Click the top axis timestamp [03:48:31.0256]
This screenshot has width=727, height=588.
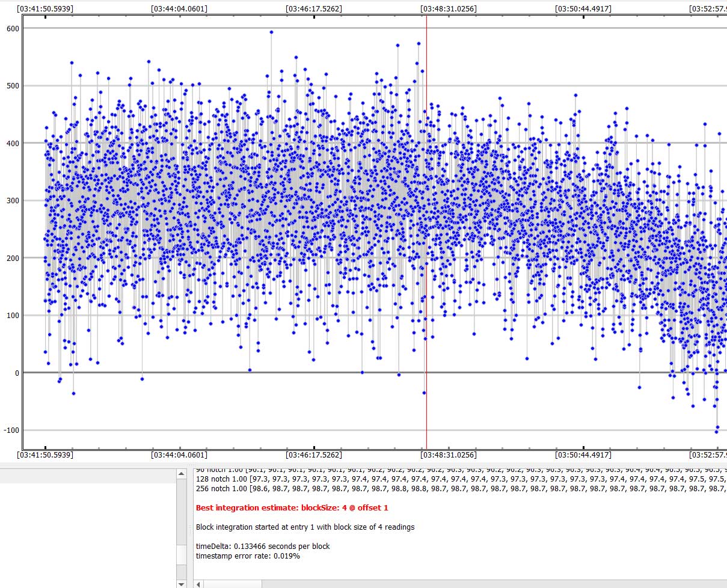448,9
